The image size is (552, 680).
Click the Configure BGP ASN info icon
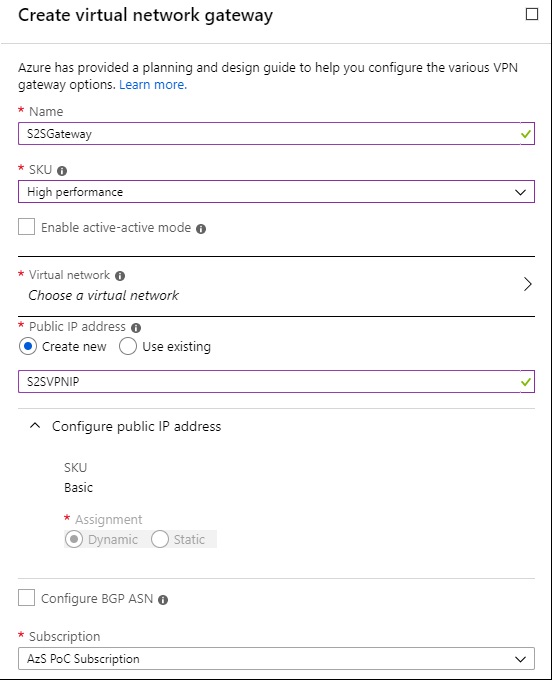click(163, 600)
